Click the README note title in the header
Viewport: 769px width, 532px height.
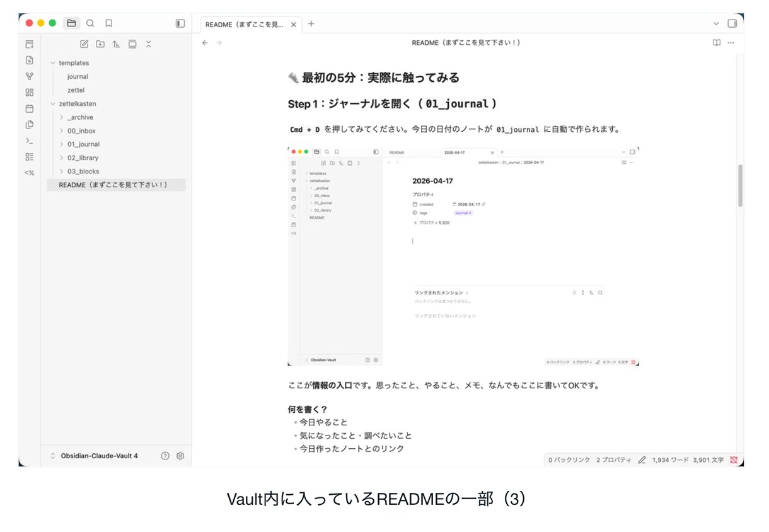pos(466,43)
